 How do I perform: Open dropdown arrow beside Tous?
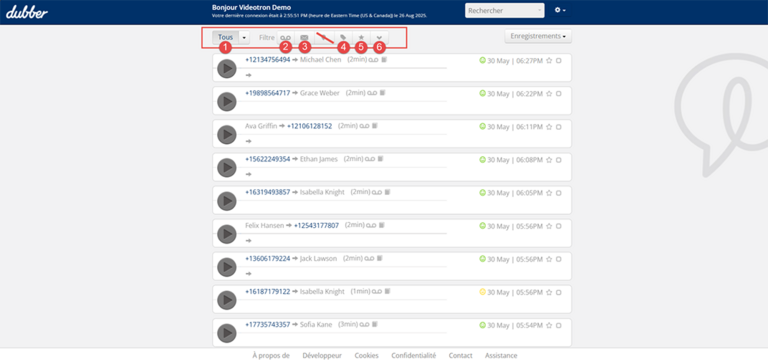point(244,37)
